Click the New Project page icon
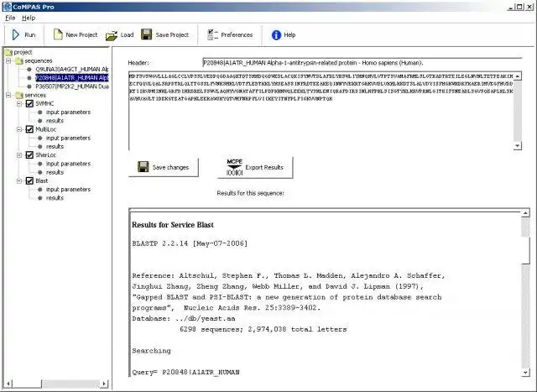The width and height of the screenshot is (537, 392). point(58,34)
